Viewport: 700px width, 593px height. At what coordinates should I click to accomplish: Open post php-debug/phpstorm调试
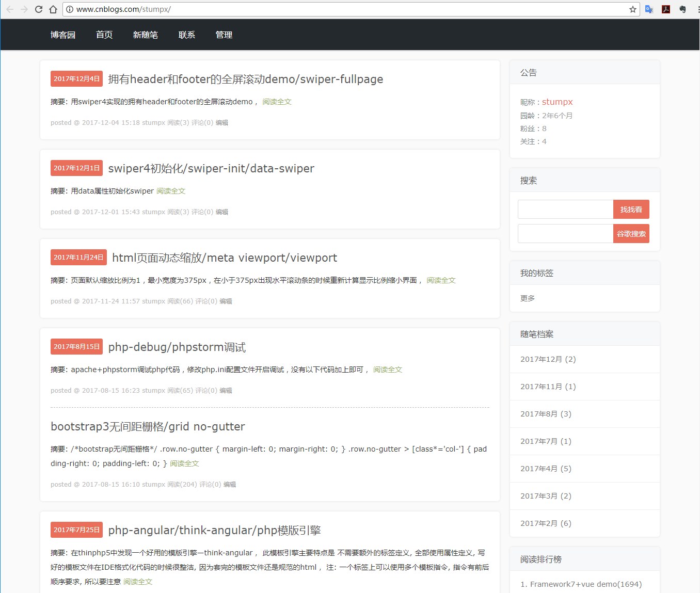coord(177,347)
